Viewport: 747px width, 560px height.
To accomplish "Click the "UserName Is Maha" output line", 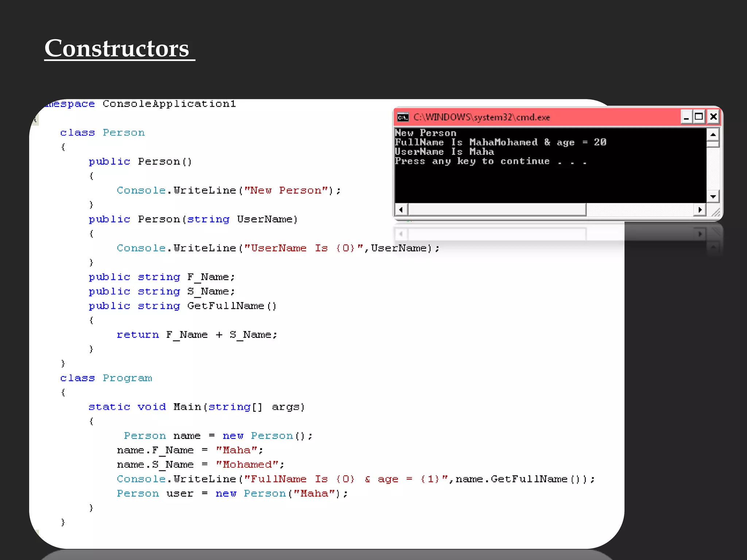I will pos(444,152).
